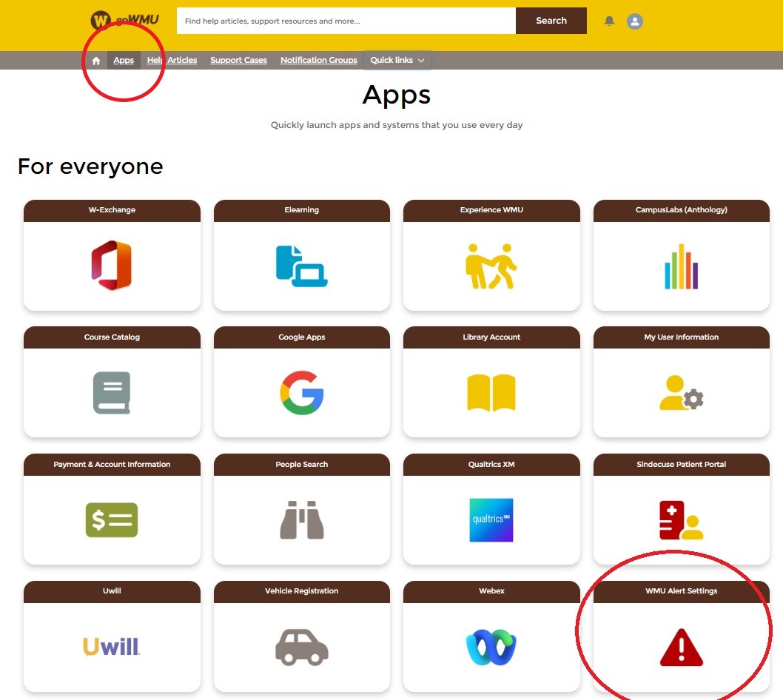Open WMU Alert Settings warning icon
The height and width of the screenshot is (700, 783).
coord(681,647)
